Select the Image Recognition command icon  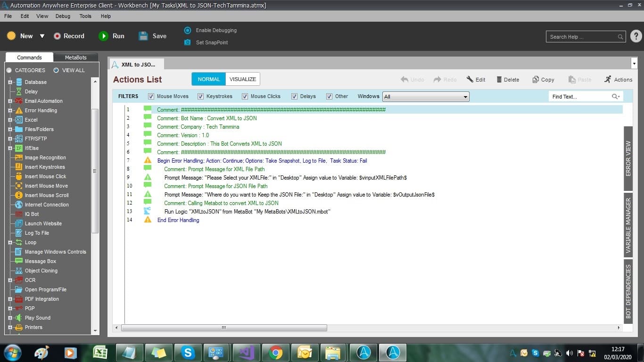tap(19, 157)
